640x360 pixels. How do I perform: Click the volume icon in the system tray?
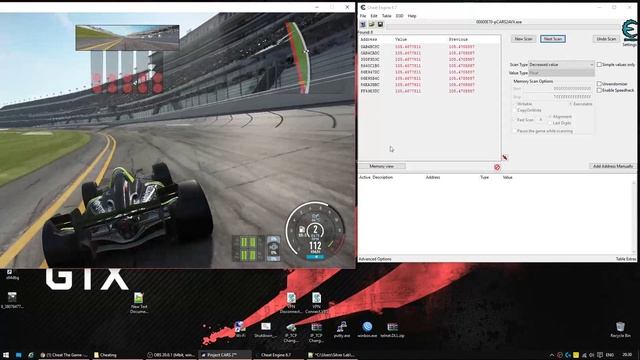point(592,355)
